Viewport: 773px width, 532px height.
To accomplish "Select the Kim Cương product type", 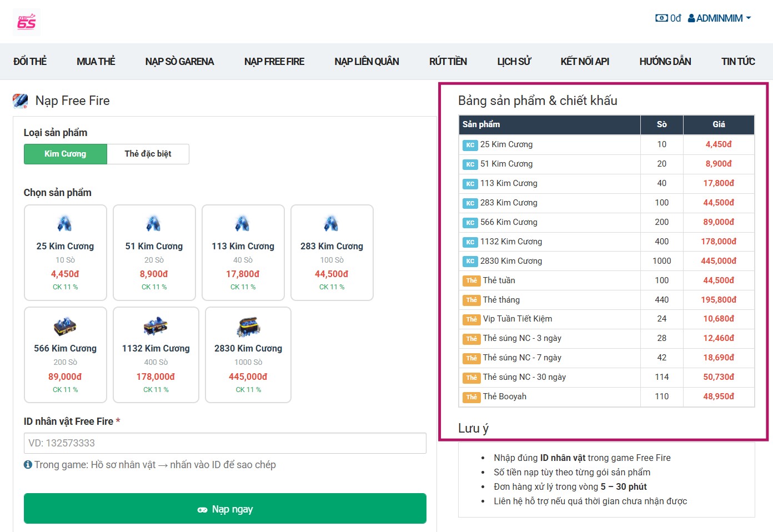I will [65, 154].
